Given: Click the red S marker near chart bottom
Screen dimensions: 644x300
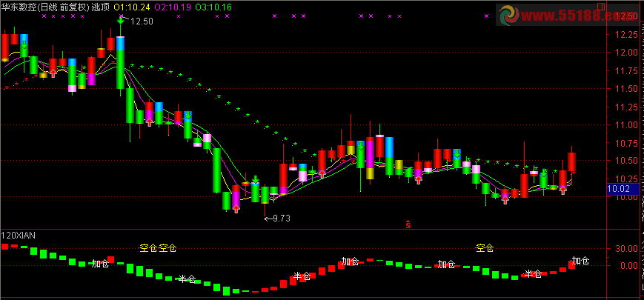Looking at the screenshot, I should click(408, 224).
